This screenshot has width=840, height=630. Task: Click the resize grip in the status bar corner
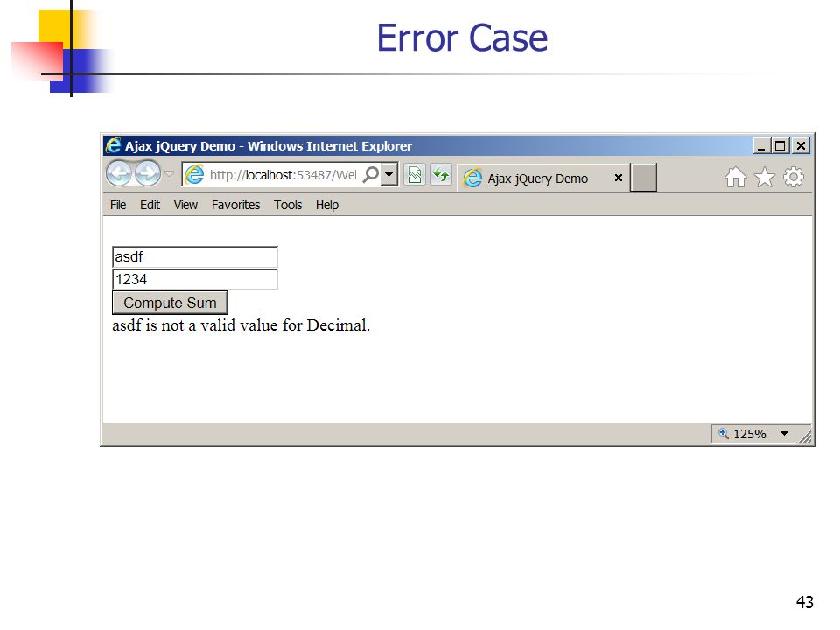tap(805, 437)
